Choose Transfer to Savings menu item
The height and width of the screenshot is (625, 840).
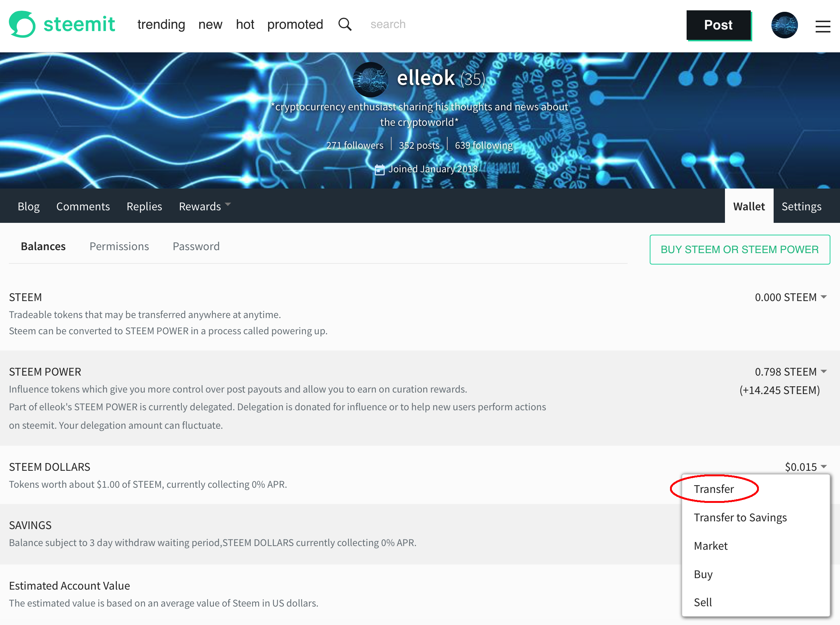740,518
